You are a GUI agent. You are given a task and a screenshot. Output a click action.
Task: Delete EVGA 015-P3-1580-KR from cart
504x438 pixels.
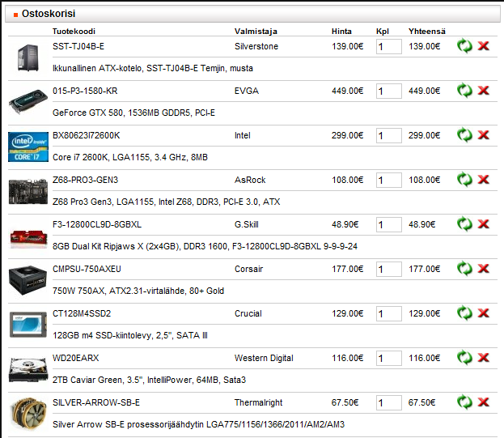[483, 91]
